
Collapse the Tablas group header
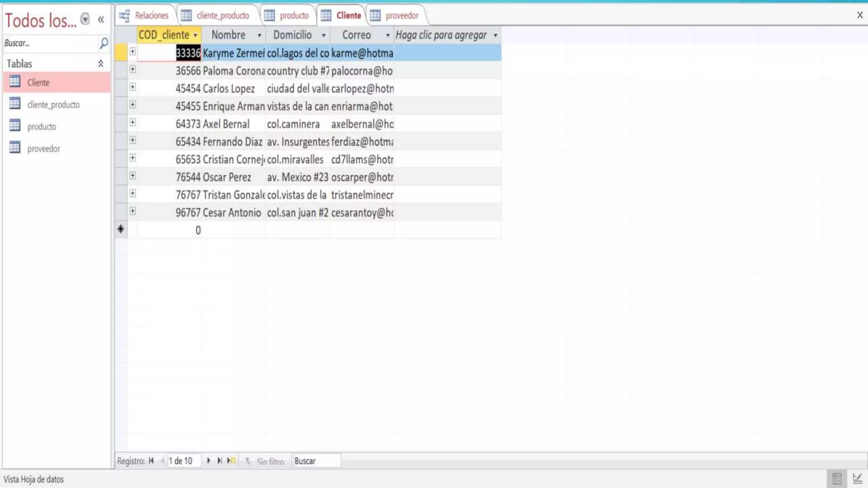pyautogui.click(x=100, y=64)
